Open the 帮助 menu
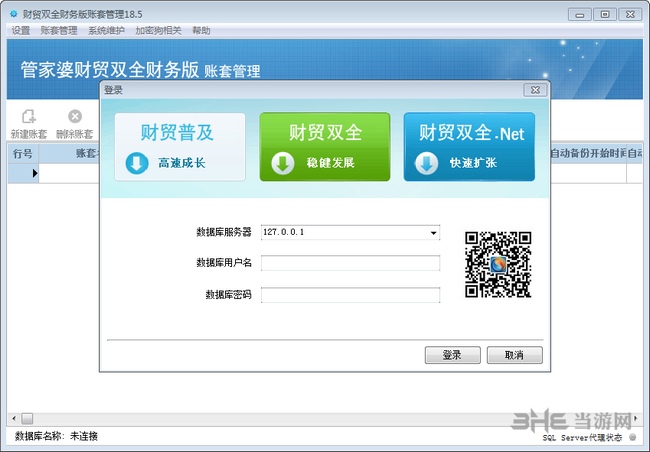Image resolution: width=650 pixels, height=452 pixels. pyautogui.click(x=201, y=31)
